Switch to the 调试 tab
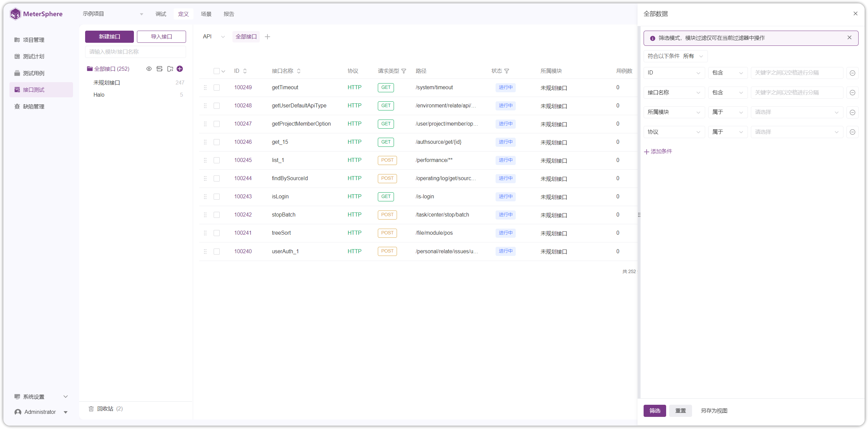 pyautogui.click(x=161, y=14)
